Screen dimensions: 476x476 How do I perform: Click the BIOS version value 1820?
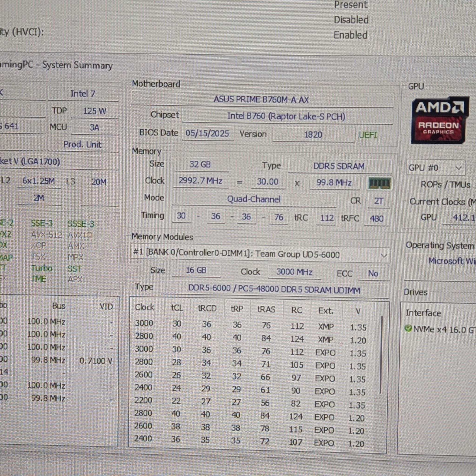(x=313, y=135)
